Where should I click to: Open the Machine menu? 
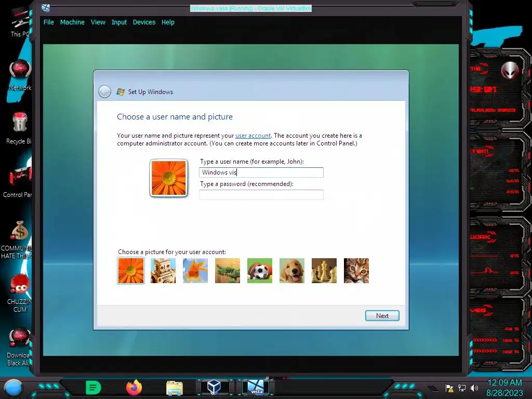[72, 22]
